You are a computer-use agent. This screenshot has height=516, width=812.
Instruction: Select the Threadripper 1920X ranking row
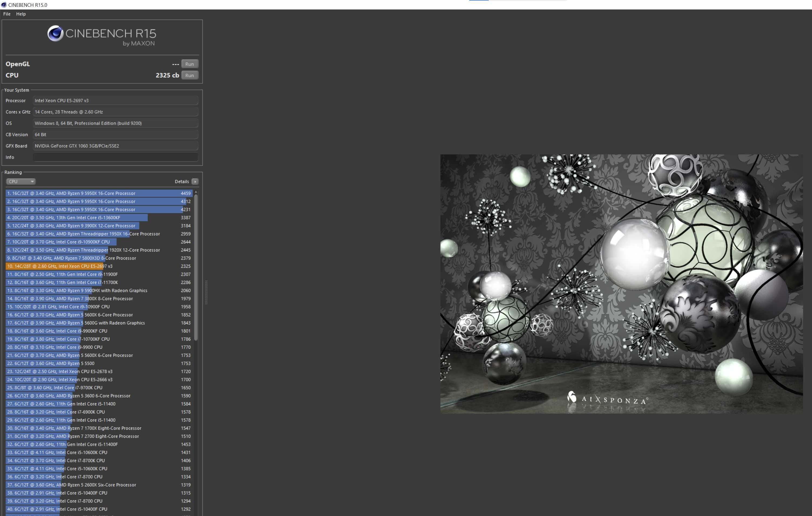point(99,250)
